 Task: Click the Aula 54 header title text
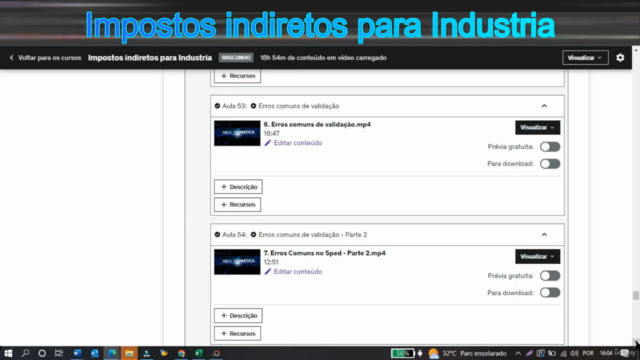pyautogui.click(x=313, y=235)
